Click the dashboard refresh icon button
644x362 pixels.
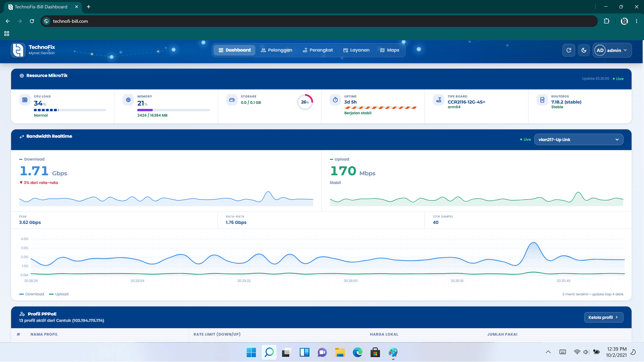click(569, 50)
